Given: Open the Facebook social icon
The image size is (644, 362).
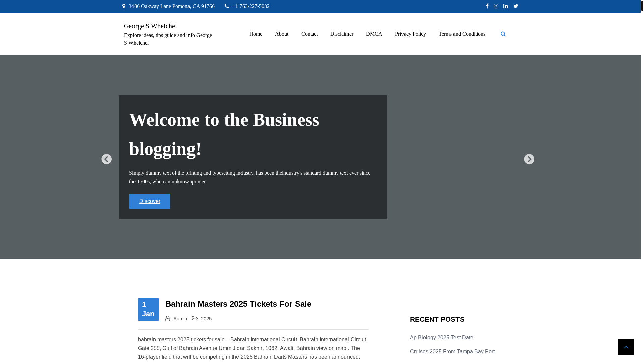Looking at the screenshot, I should click(x=487, y=6).
